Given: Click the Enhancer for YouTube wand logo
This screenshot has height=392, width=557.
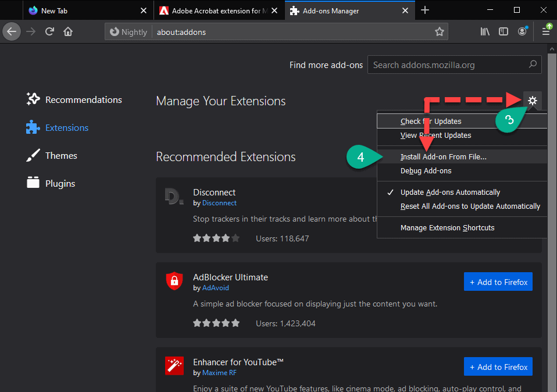Looking at the screenshot, I should point(174,366).
